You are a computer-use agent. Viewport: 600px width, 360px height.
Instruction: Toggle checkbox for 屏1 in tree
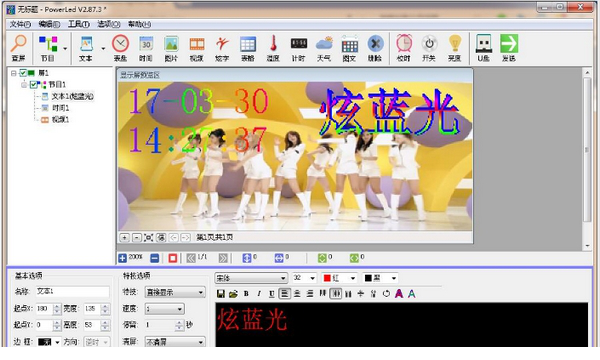23,73
